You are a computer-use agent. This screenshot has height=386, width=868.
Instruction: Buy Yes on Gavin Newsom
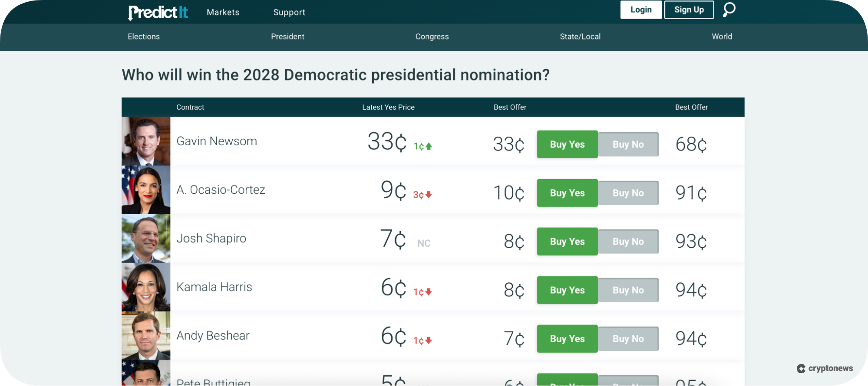[x=567, y=144]
